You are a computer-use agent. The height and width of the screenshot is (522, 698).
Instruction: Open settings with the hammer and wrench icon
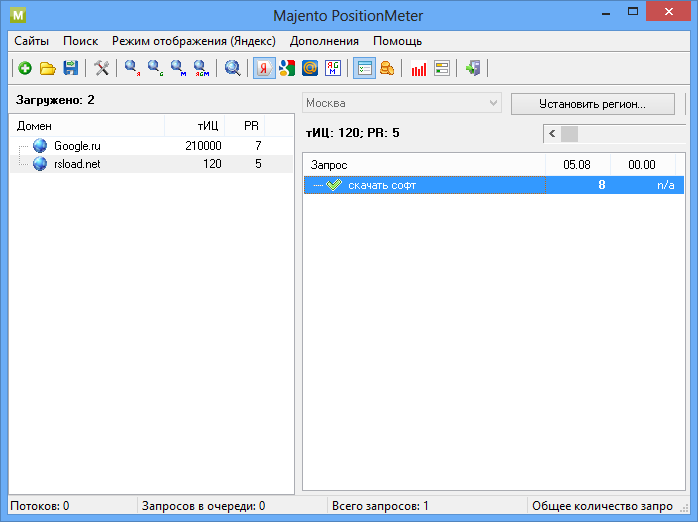101,68
